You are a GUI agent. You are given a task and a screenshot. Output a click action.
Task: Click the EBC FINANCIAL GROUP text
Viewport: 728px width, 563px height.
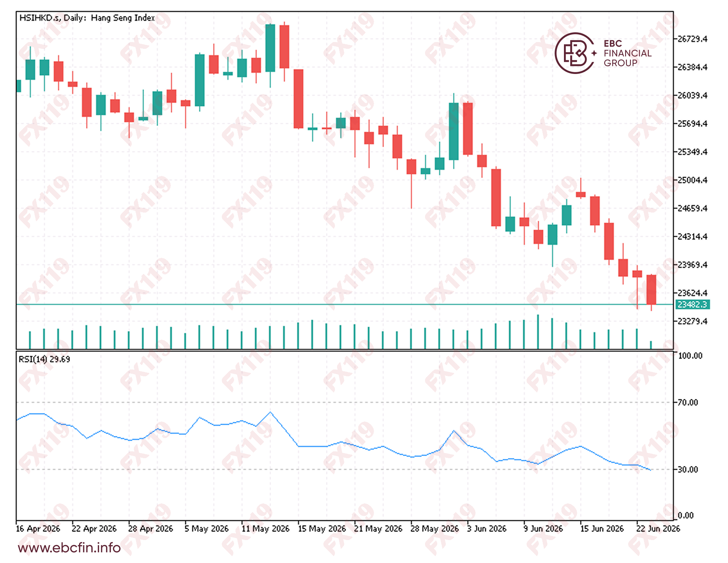point(627,53)
